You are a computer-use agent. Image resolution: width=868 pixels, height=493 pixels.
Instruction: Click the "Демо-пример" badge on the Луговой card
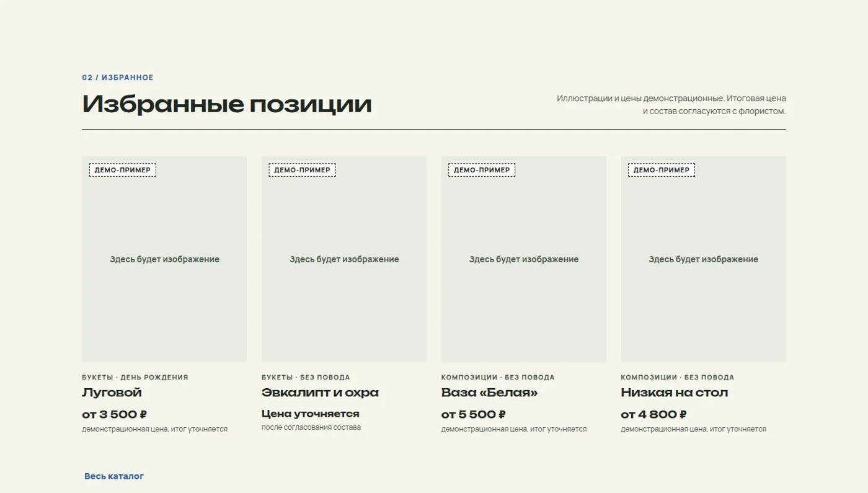123,170
